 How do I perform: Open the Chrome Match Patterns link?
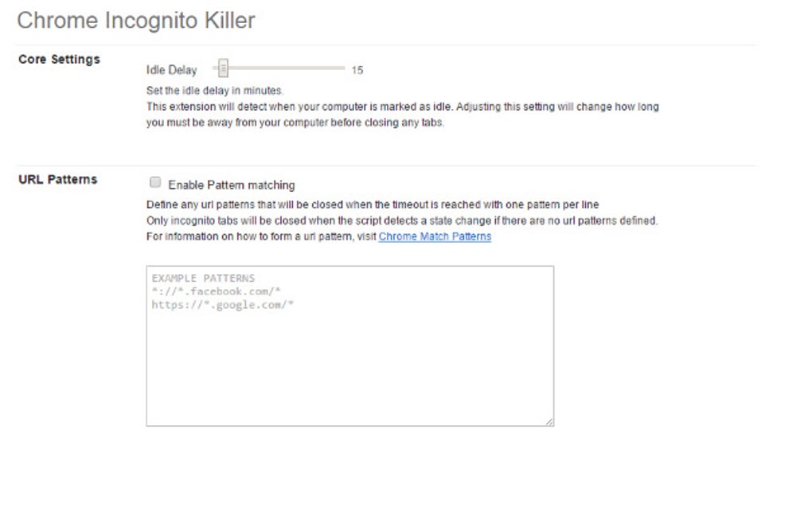click(x=435, y=236)
